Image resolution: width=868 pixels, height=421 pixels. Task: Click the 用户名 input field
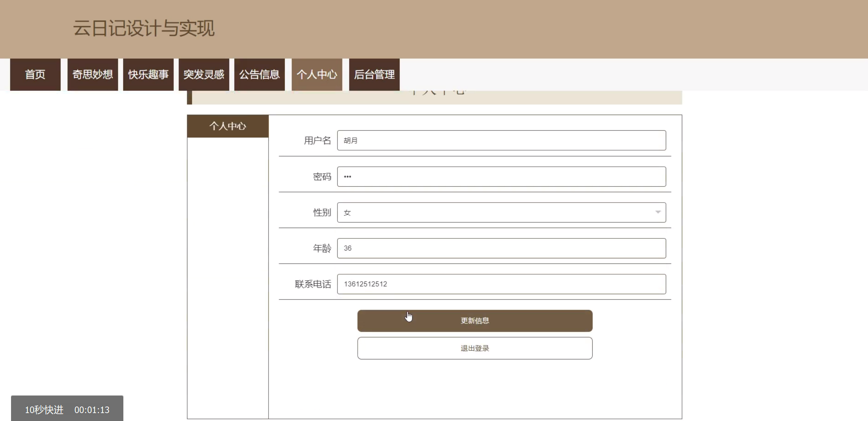[501, 140]
